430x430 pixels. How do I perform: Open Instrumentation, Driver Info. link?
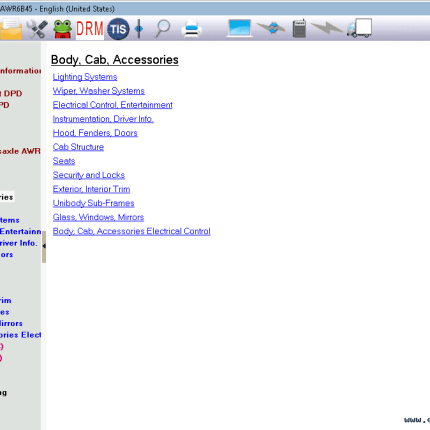[103, 119]
